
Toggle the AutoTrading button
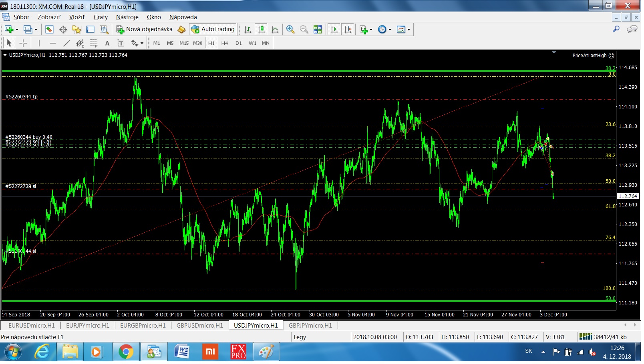213,29
